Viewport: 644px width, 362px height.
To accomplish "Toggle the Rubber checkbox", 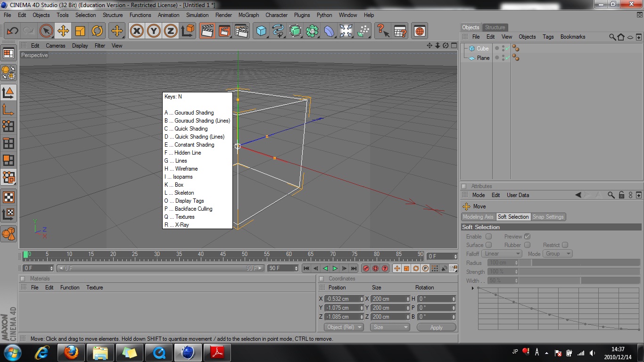I will (x=527, y=245).
